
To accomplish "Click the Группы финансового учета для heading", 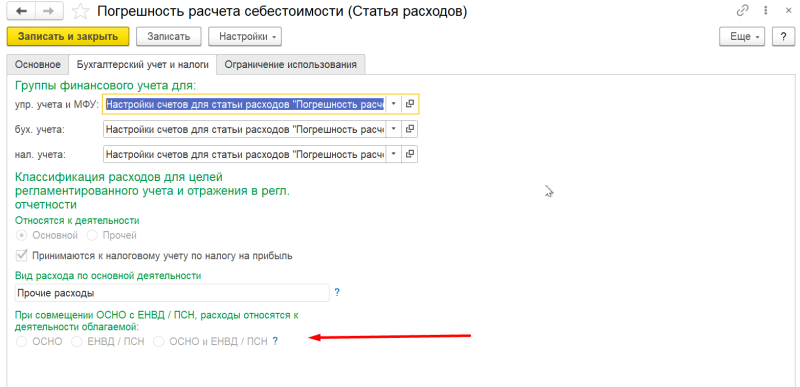I will point(106,85).
